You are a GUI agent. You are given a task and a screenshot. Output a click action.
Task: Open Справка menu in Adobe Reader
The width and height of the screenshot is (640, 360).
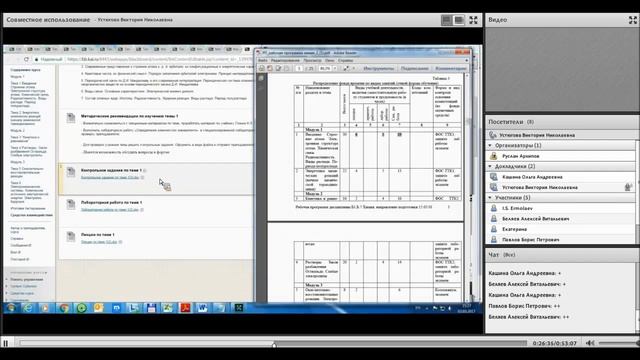345,60
